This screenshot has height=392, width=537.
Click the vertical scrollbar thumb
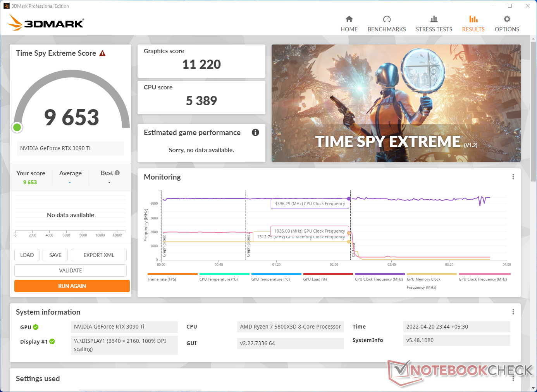coord(534,112)
